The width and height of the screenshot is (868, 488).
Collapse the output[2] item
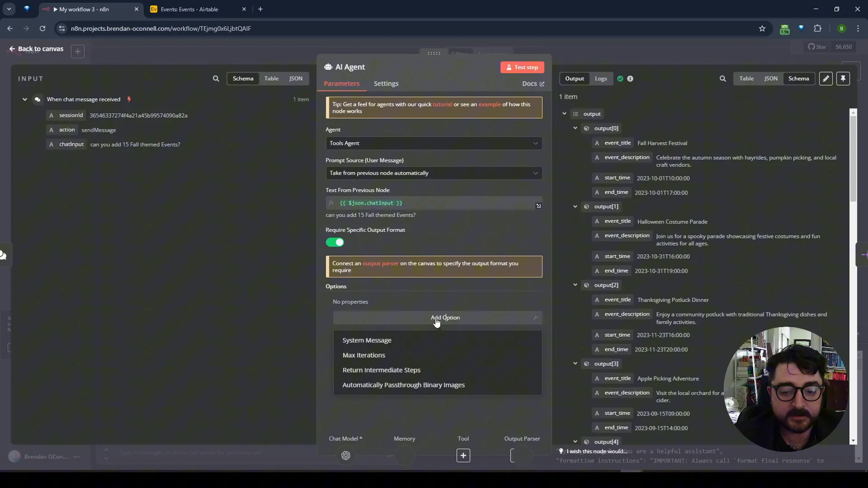[x=576, y=285]
